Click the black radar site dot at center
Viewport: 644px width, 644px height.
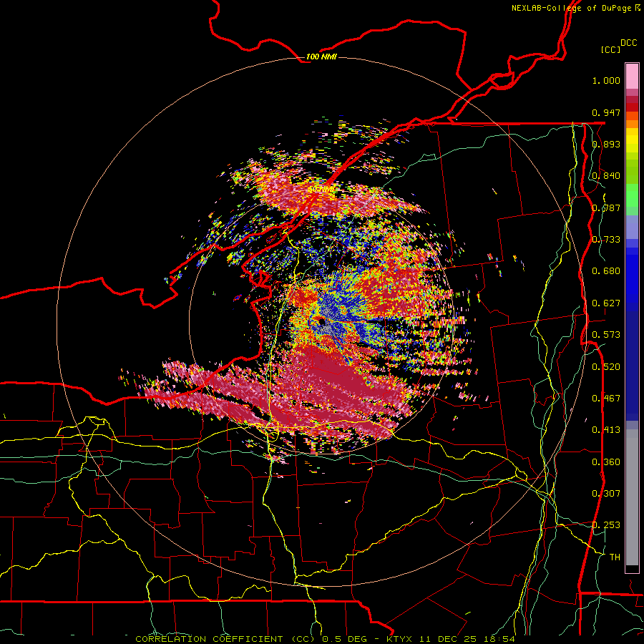click(321, 321)
